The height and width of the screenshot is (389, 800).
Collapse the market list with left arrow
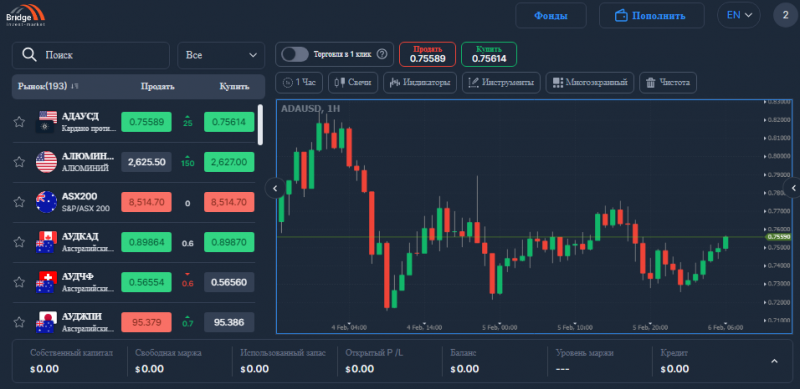click(x=275, y=188)
